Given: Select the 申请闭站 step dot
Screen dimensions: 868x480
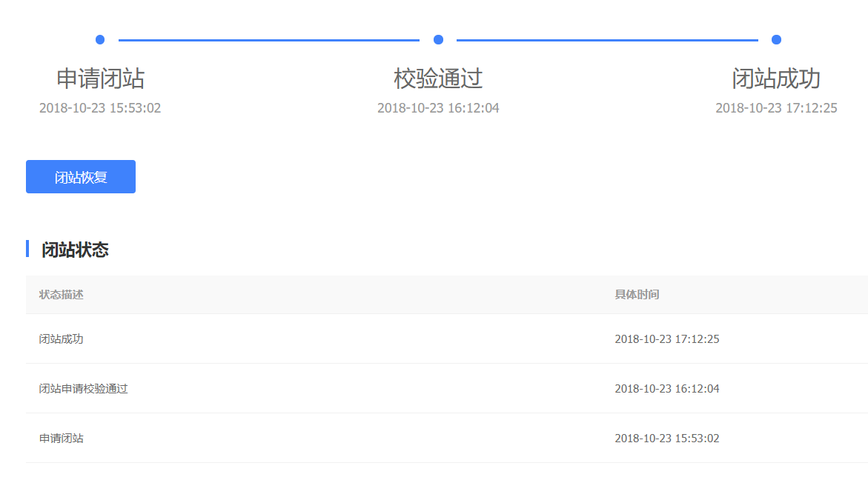Looking at the screenshot, I should pyautogui.click(x=100, y=40).
